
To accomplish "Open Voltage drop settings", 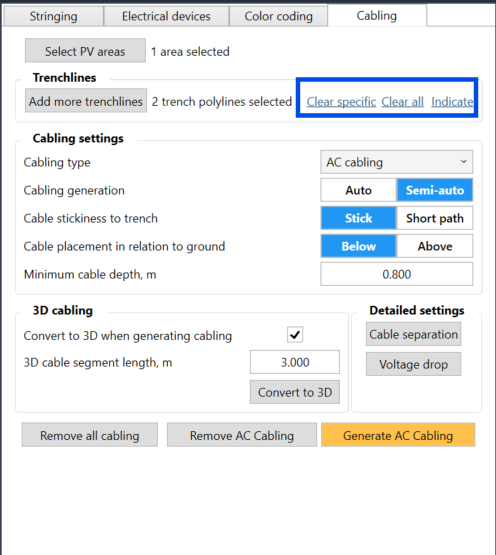I will click(414, 364).
